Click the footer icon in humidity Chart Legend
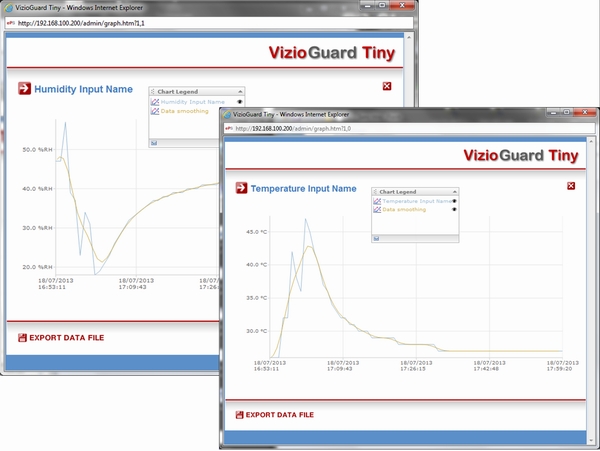Screen dimensions: 600x451 (154, 143)
